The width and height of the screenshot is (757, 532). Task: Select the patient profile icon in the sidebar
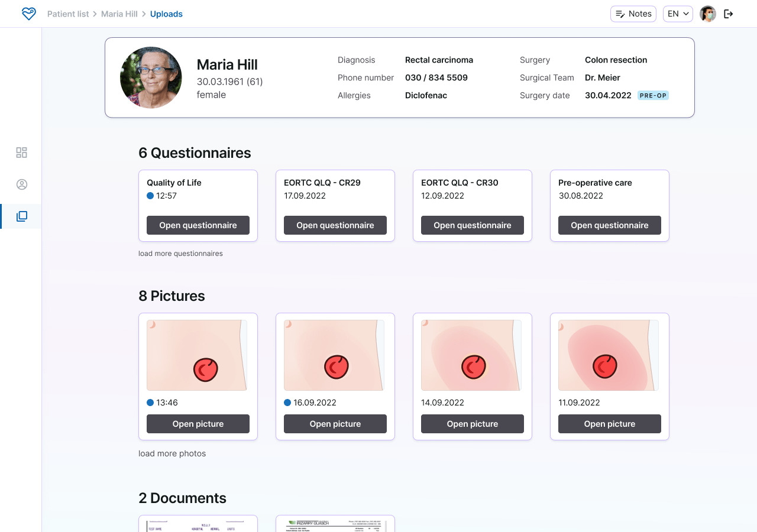(x=21, y=184)
